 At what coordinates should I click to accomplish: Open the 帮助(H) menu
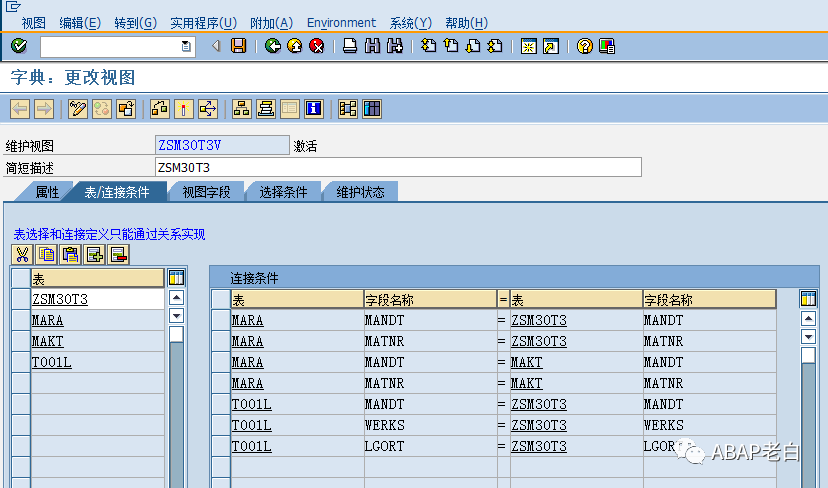tap(466, 23)
